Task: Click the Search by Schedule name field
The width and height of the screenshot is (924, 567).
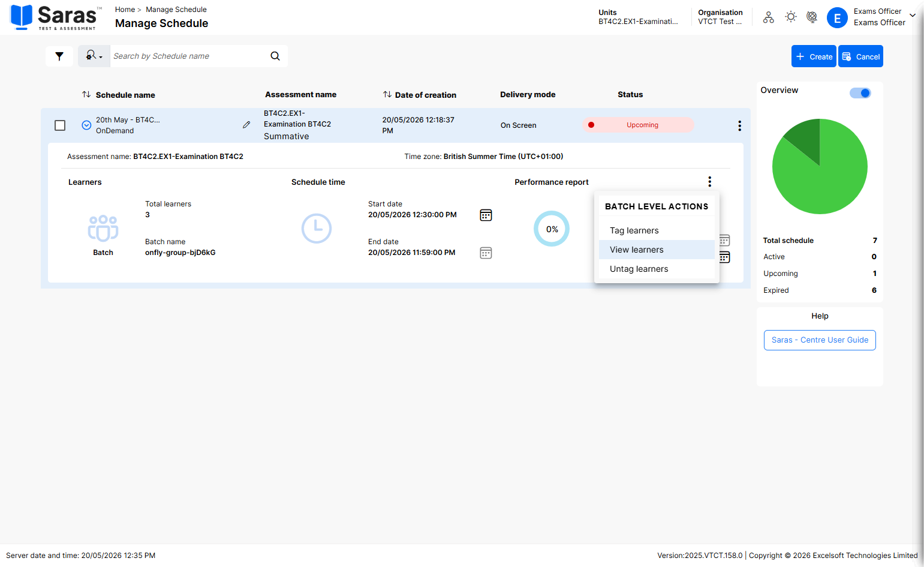Action: point(187,56)
